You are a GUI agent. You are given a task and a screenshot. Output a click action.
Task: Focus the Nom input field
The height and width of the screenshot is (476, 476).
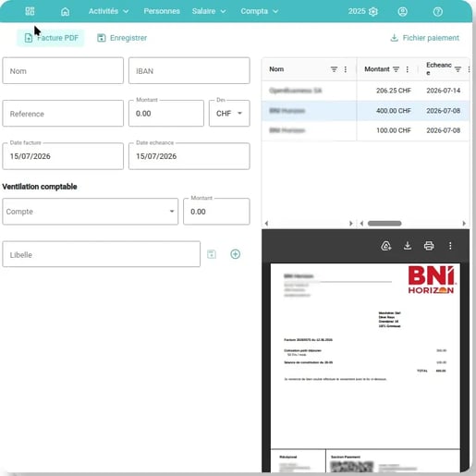point(63,70)
